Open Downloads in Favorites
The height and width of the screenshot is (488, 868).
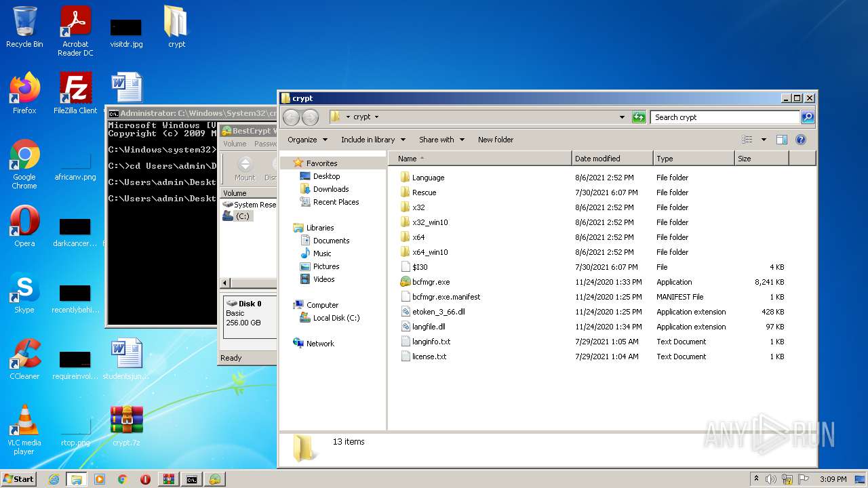click(x=330, y=189)
